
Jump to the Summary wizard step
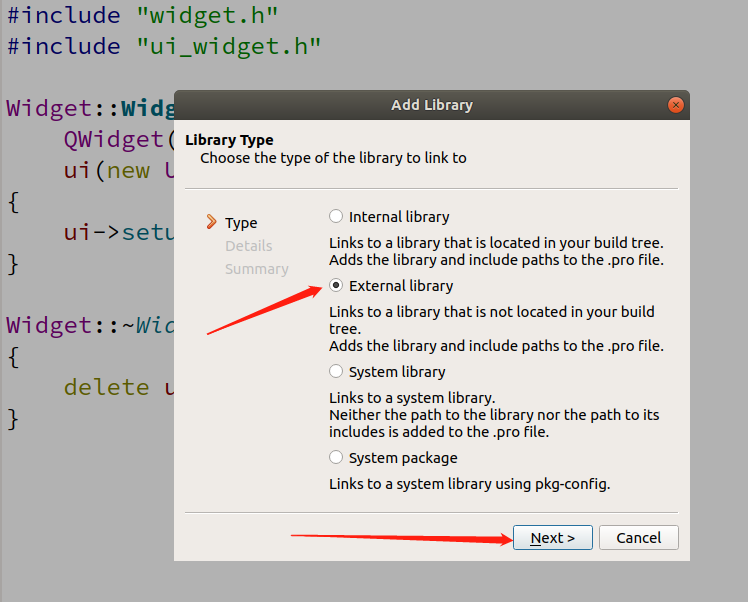257,269
